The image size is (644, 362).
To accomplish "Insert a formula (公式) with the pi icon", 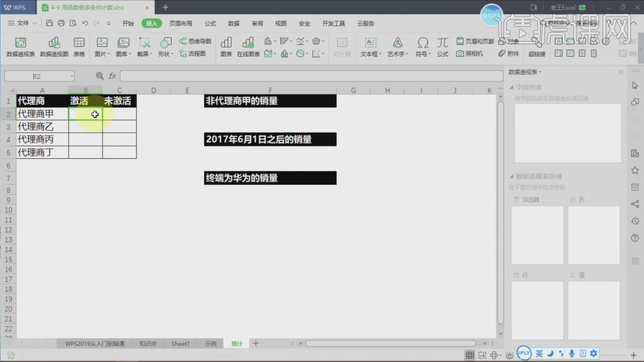I will click(442, 47).
